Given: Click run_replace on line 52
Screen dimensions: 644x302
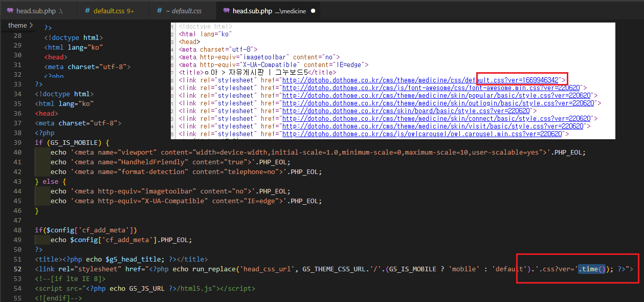Looking at the screenshot, I should (x=213, y=269).
